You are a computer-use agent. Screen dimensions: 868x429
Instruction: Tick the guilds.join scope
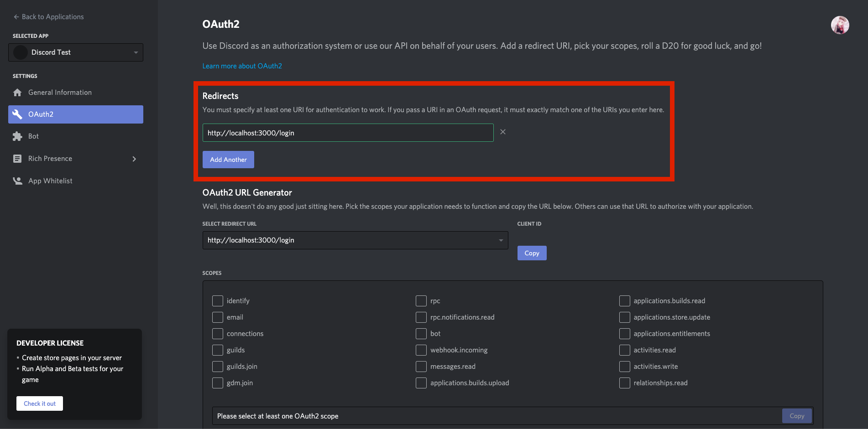pyautogui.click(x=218, y=367)
